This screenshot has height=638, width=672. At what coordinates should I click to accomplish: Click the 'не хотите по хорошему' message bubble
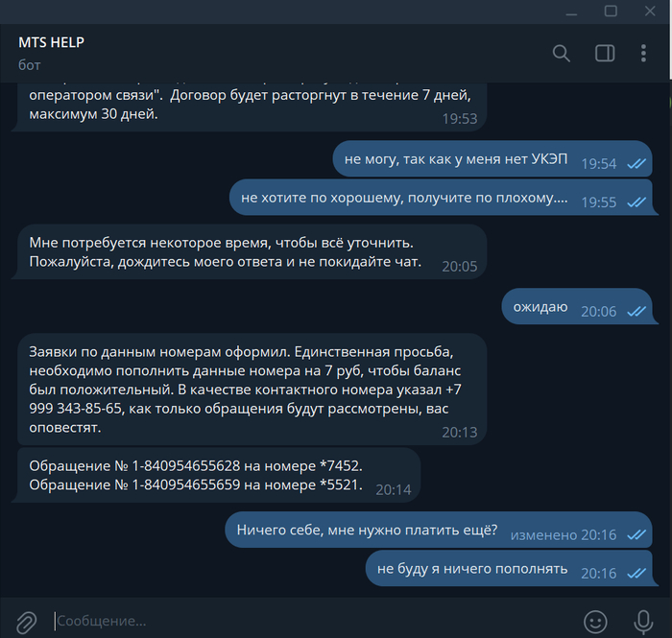coord(403,199)
